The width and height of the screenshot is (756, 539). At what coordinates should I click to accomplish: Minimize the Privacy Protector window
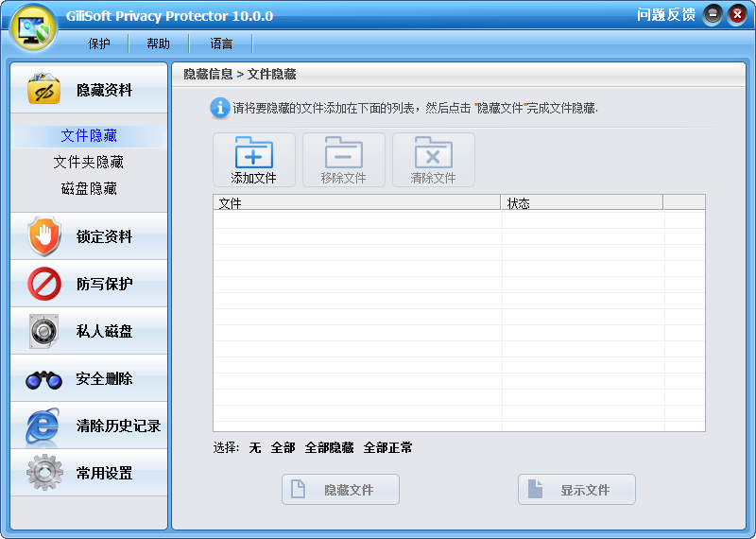[x=713, y=15]
